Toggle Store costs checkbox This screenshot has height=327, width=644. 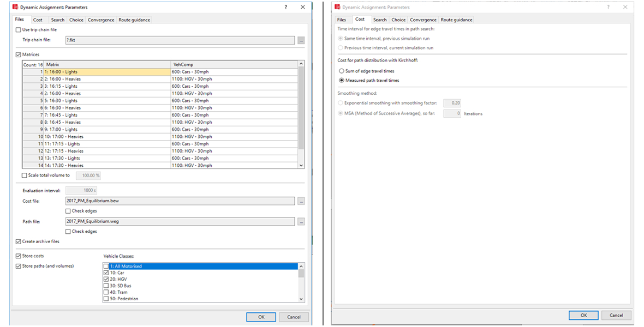click(x=19, y=256)
